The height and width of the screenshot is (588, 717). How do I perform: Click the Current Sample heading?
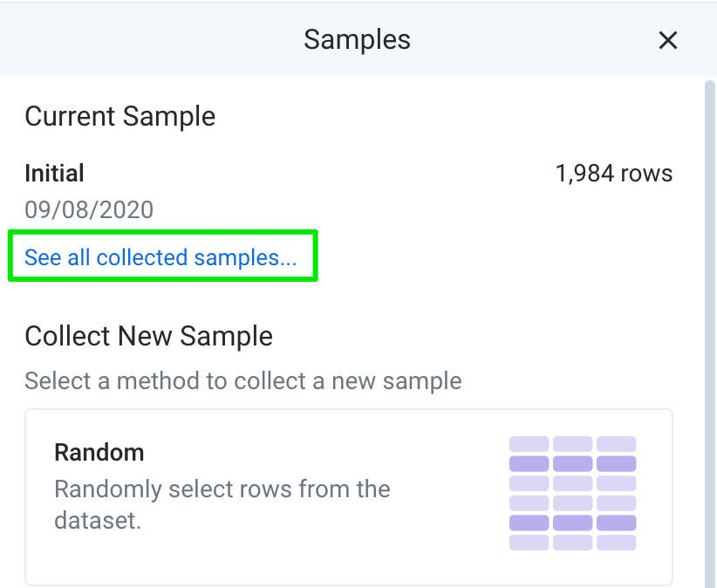119,116
